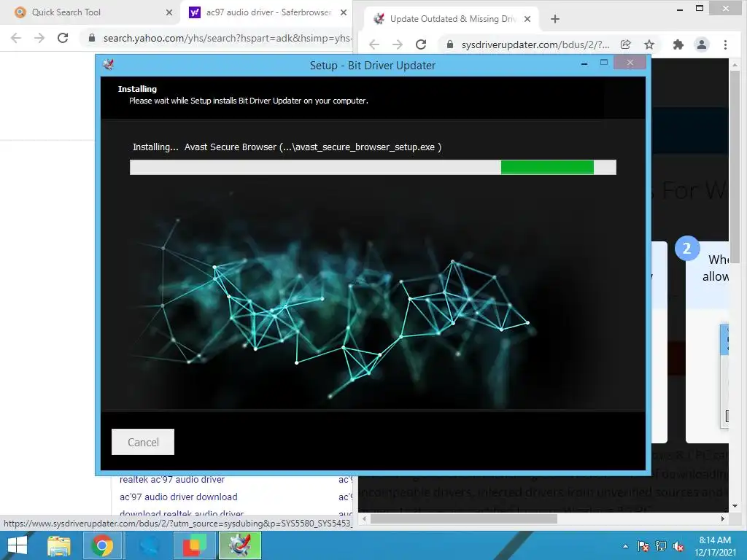747x560 pixels.
Task: Open the Chrome profile avatar
Action: click(702, 44)
